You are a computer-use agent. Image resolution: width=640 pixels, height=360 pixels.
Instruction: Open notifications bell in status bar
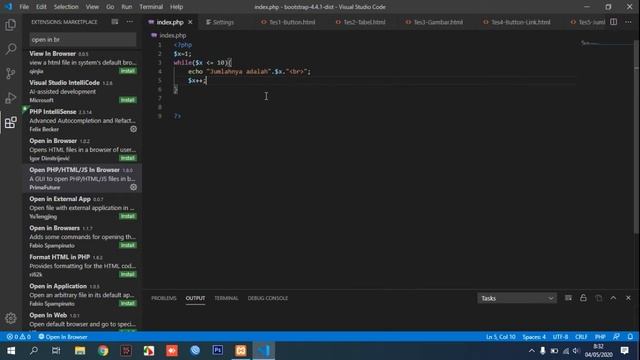coord(630,337)
